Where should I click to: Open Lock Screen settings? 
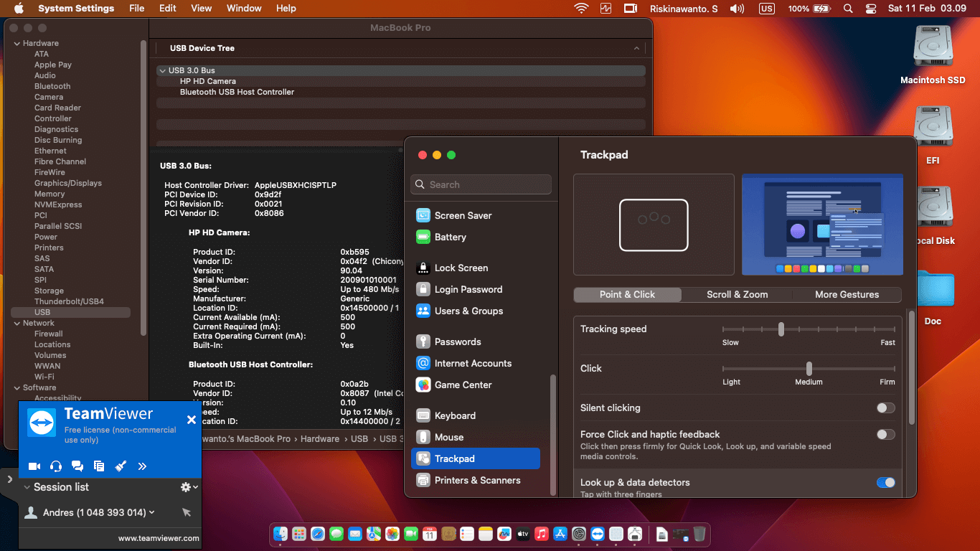[475, 268]
